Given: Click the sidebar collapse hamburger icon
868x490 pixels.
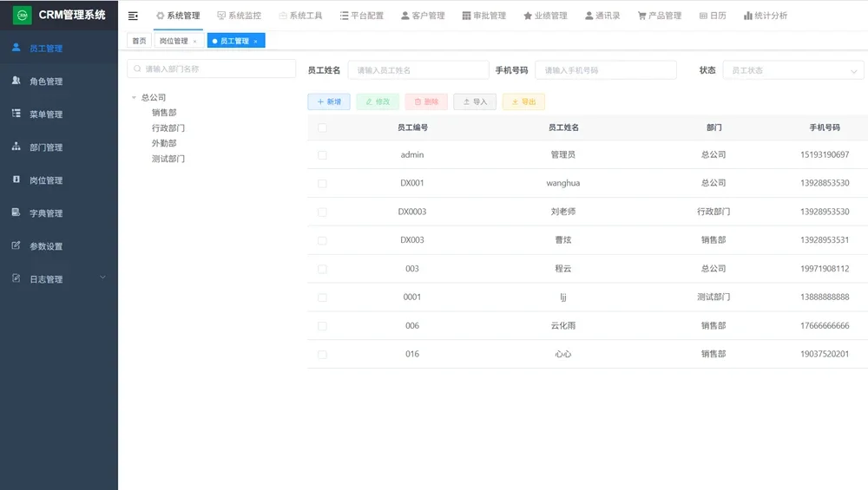Looking at the screenshot, I should pyautogui.click(x=133, y=16).
